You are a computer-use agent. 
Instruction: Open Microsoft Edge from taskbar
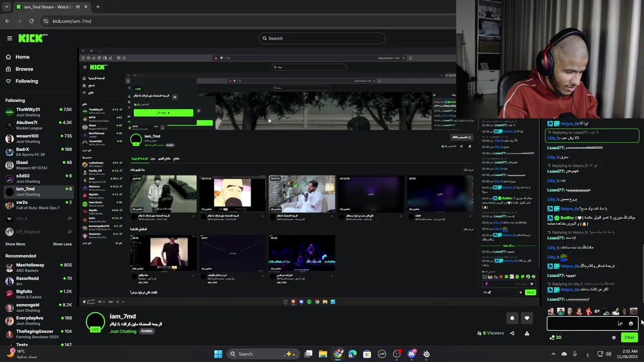point(352,354)
